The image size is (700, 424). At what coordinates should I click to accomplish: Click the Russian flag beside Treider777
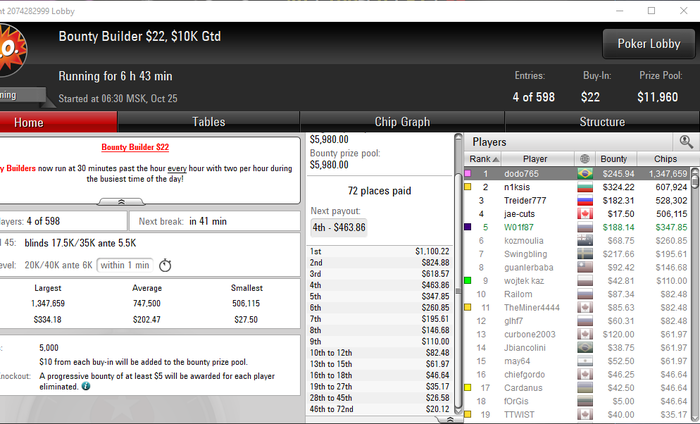(x=585, y=200)
